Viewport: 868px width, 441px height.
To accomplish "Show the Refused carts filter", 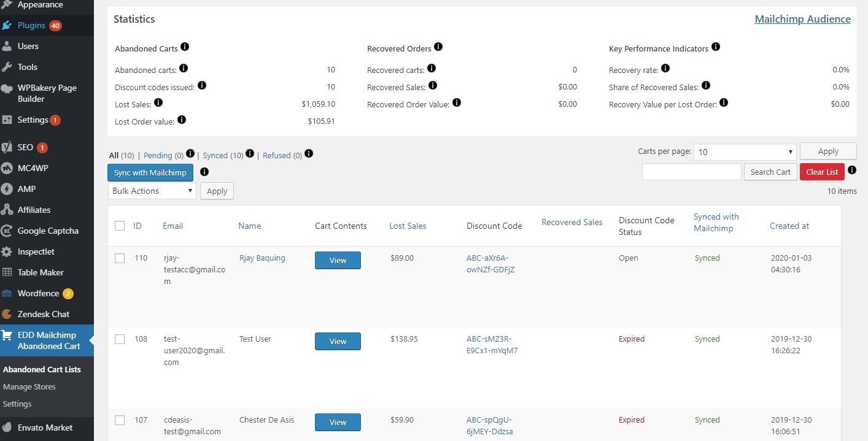I will pyautogui.click(x=277, y=156).
